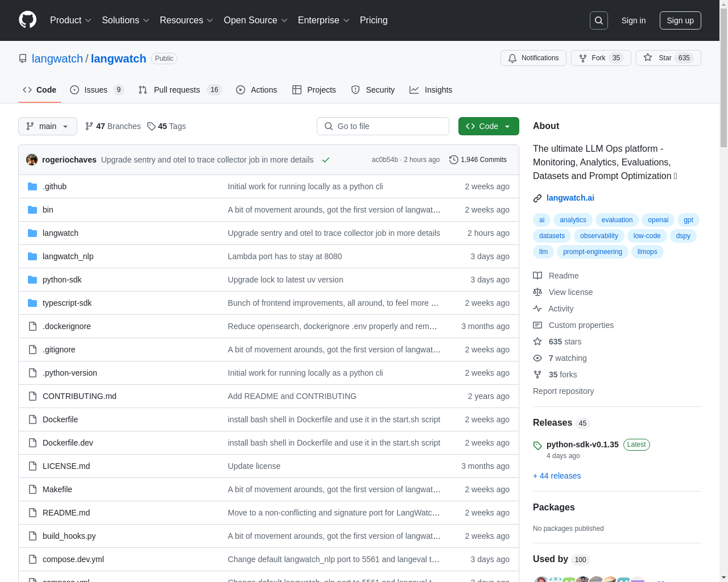Open the green Code dropdown button
Image resolution: width=728 pixels, height=582 pixels.
(x=489, y=126)
